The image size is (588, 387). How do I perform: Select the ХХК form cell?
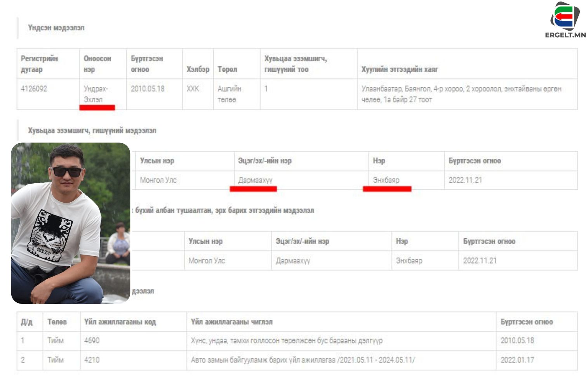coord(193,89)
